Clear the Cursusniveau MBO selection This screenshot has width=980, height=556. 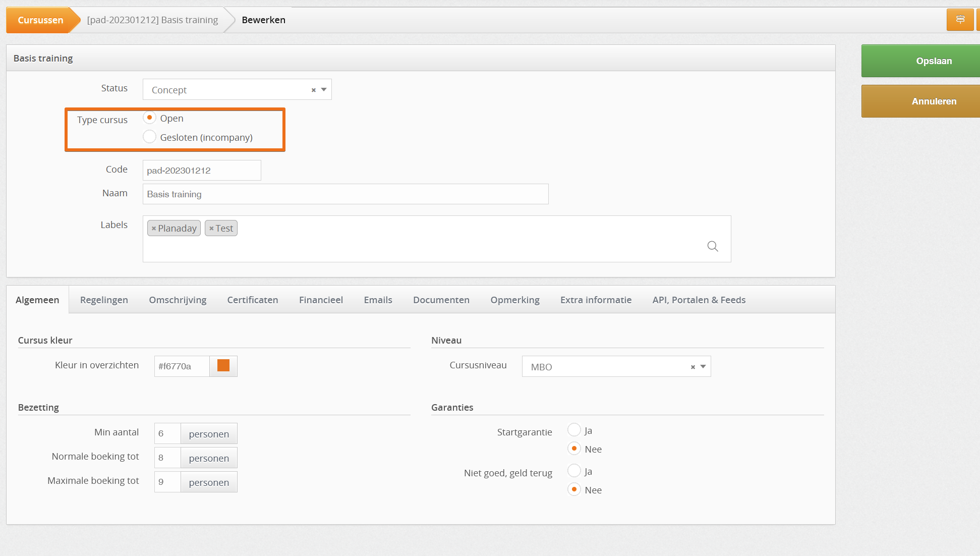(x=693, y=367)
